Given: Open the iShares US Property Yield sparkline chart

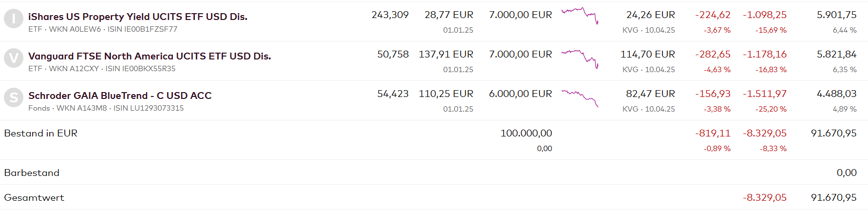Looking at the screenshot, I should pyautogui.click(x=580, y=16).
